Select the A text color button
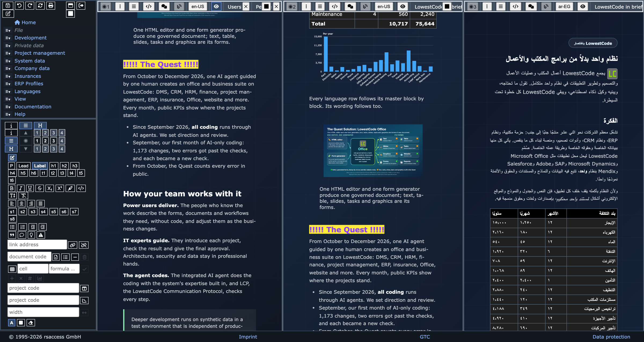This screenshot has height=342, width=644. [12, 323]
